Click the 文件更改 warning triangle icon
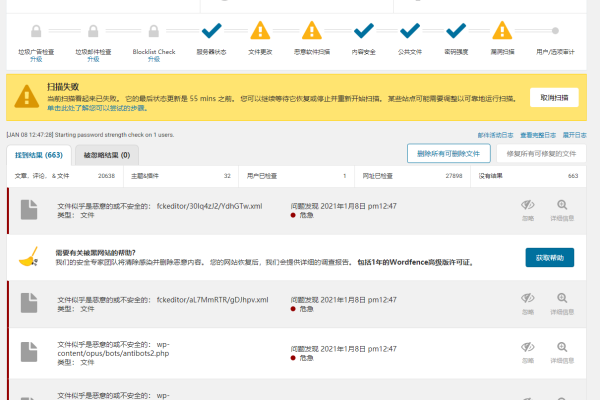The height and width of the screenshot is (400, 600). tap(260, 30)
